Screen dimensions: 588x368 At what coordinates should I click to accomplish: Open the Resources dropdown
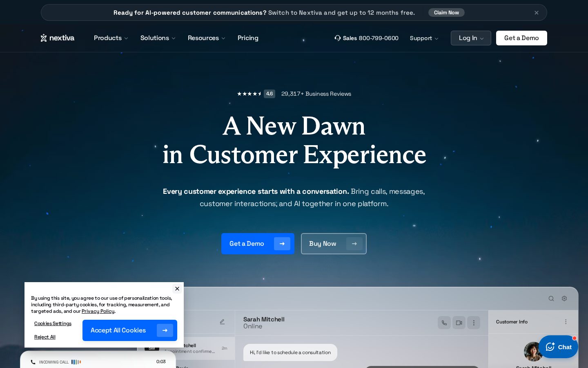tap(206, 38)
